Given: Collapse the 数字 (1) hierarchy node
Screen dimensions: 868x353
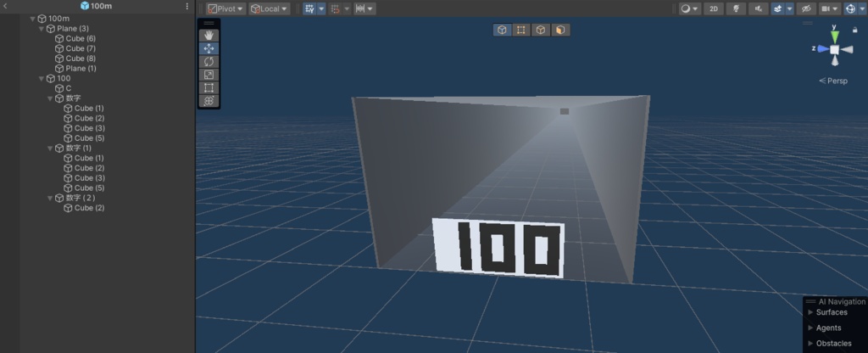Looking at the screenshot, I should click(x=50, y=148).
